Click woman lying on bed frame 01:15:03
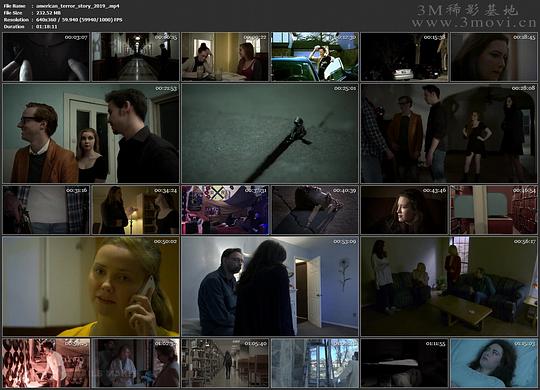This screenshot has width=540, height=390. pos(494,363)
